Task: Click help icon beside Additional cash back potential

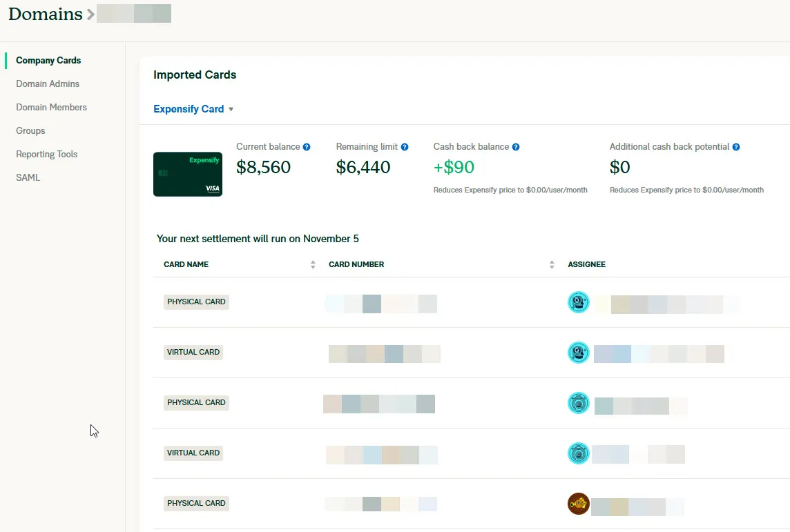Action: 736,147
